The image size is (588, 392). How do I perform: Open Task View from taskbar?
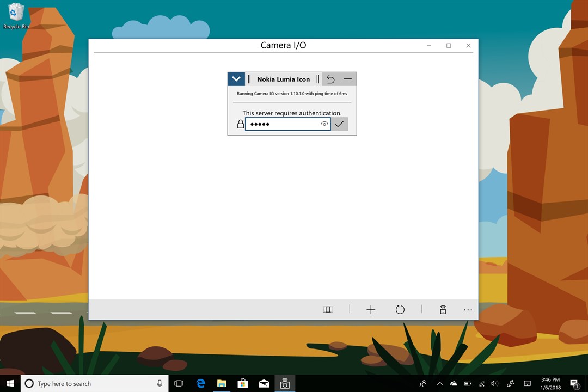coord(179,383)
